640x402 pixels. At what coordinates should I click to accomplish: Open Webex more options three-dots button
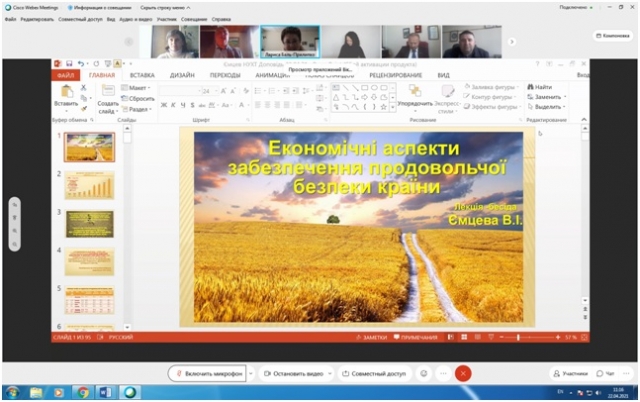(443, 373)
